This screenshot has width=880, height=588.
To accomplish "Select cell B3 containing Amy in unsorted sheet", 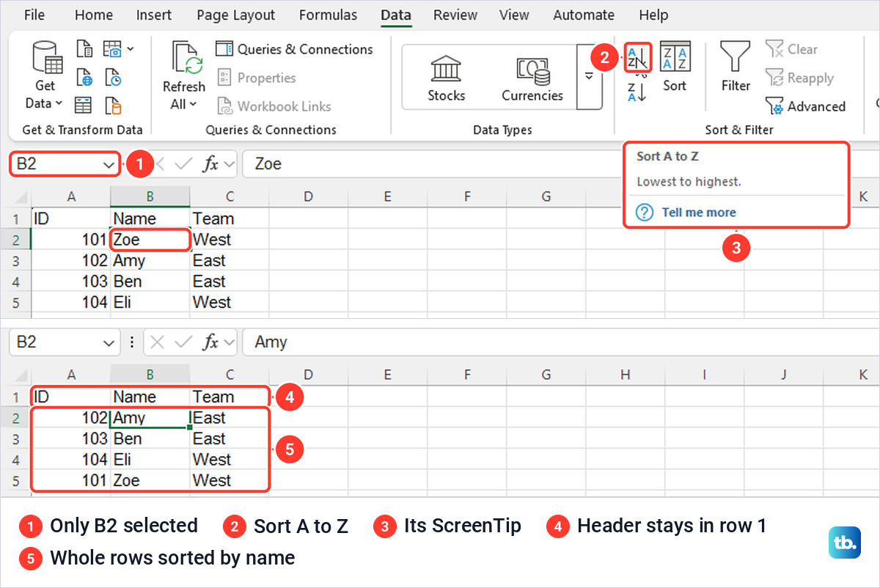I will (150, 260).
